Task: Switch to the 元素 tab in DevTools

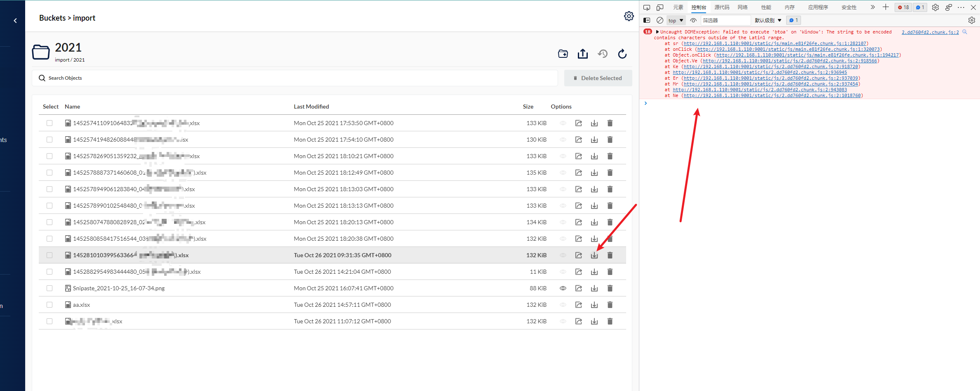Action: (x=678, y=7)
